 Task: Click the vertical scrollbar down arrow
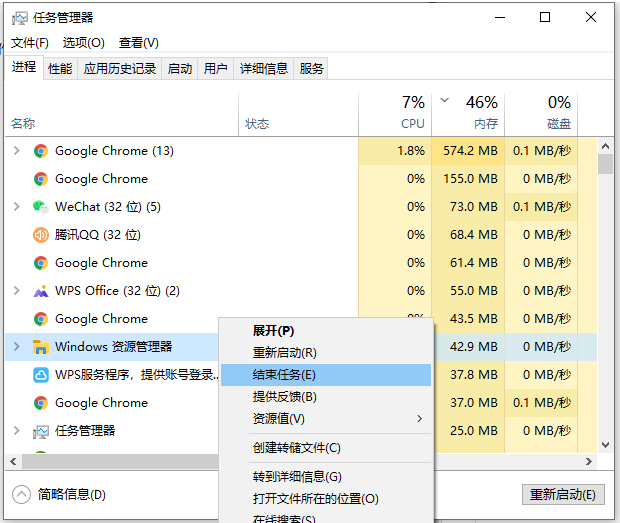point(605,444)
